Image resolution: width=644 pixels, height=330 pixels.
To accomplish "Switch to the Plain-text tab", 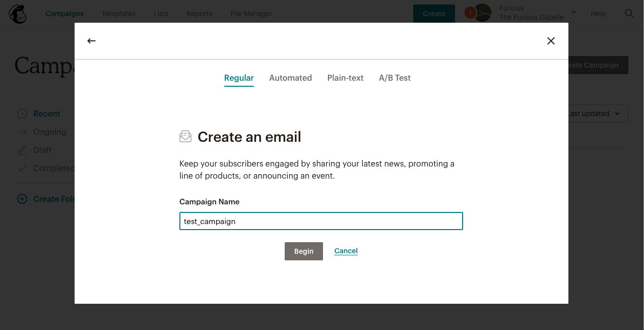I will point(345,78).
